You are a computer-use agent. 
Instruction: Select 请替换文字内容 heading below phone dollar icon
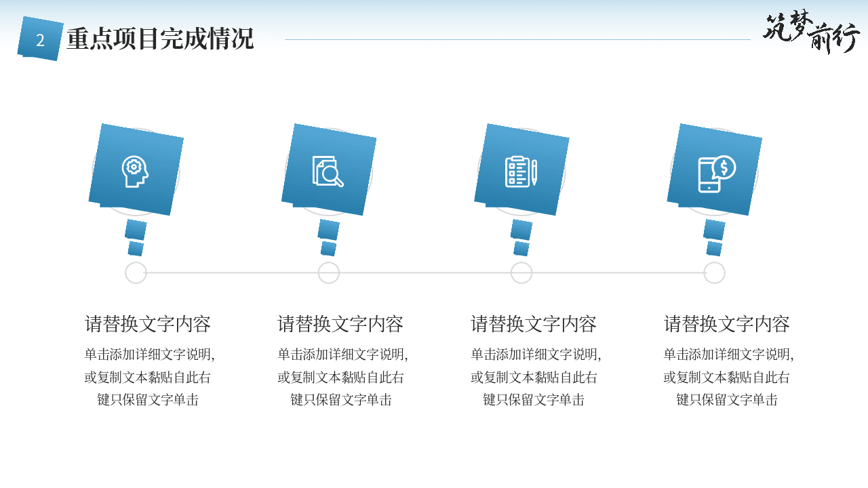click(727, 324)
